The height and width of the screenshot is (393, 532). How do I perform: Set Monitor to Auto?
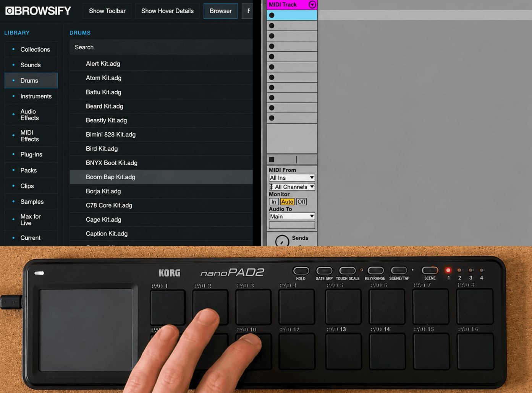click(x=287, y=201)
